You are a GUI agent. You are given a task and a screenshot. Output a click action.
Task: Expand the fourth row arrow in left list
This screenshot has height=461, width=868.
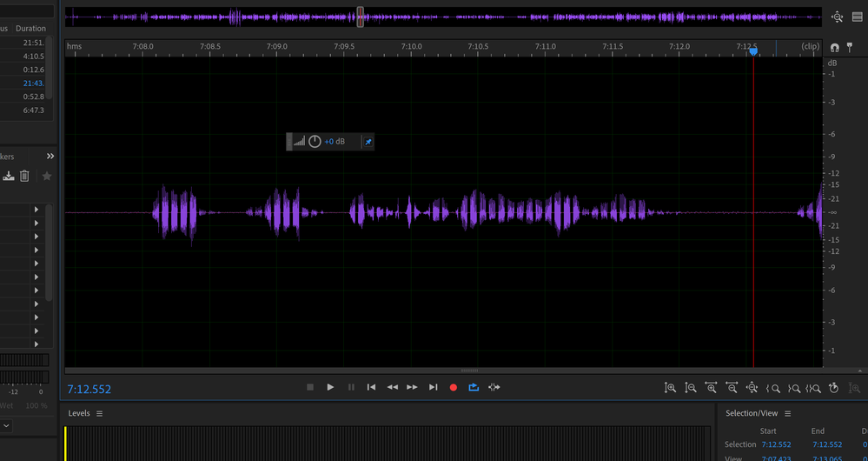[x=36, y=250]
